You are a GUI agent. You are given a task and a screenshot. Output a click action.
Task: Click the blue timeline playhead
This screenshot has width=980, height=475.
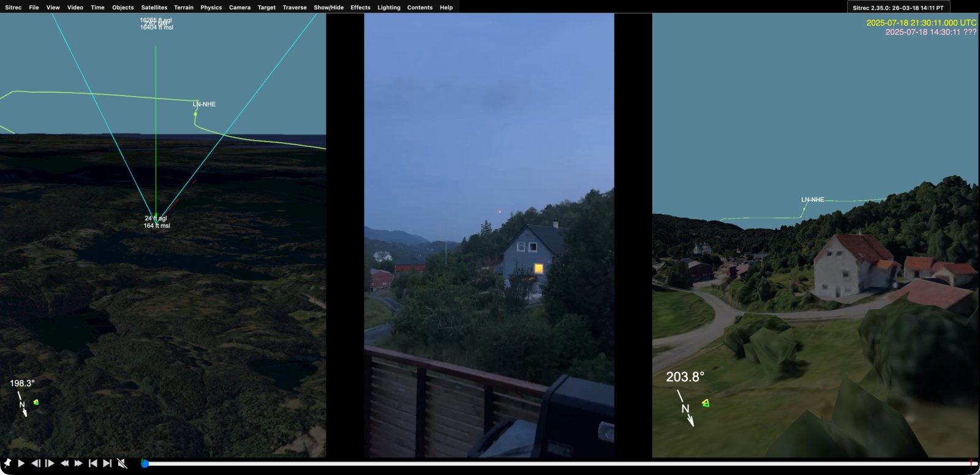(145, 463)
